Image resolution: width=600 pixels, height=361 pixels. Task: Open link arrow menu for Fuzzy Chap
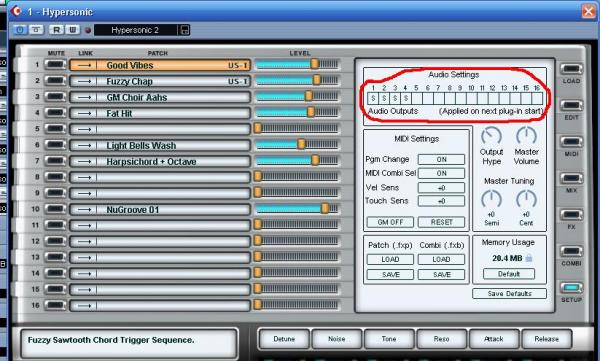tap(84, 81)
